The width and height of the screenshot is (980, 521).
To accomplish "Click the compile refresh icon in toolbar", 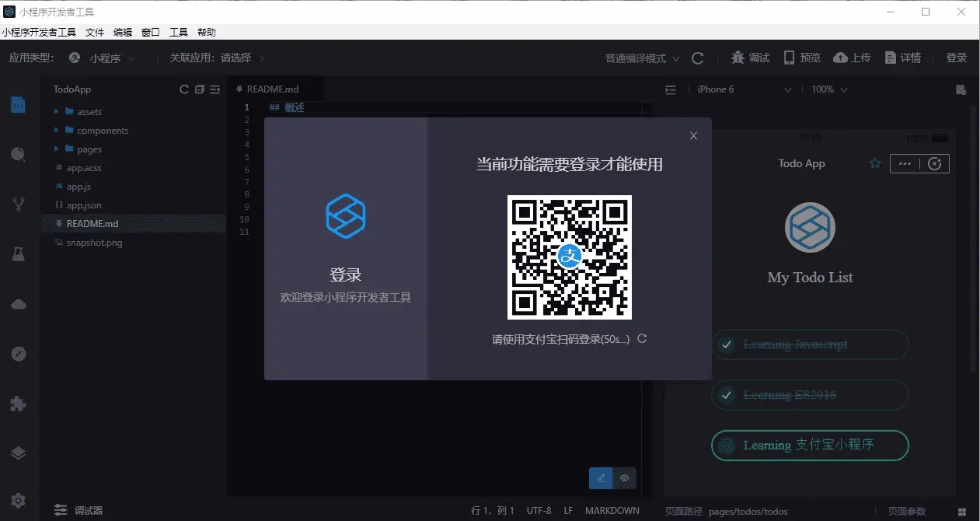I will (698, 58).
